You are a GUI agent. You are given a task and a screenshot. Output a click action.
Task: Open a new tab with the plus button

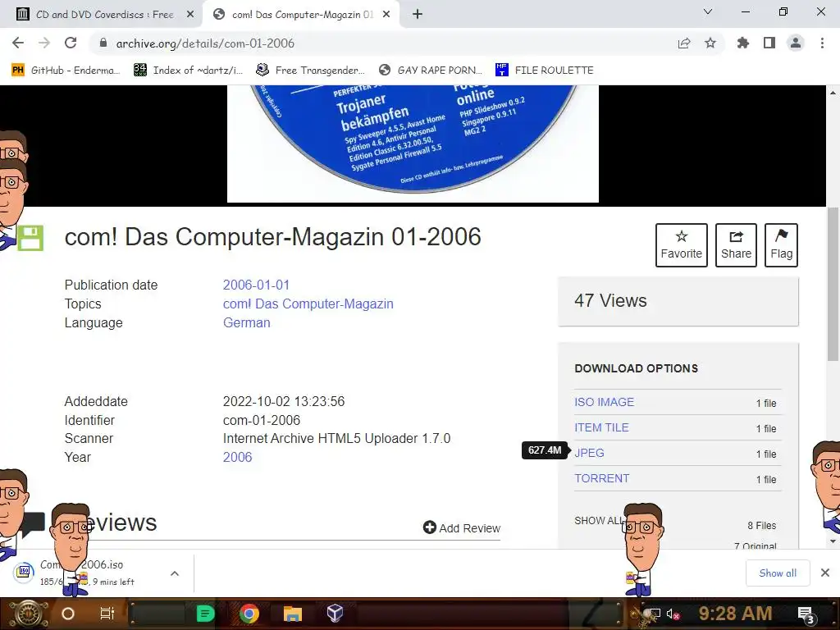(x=418, y=15)
